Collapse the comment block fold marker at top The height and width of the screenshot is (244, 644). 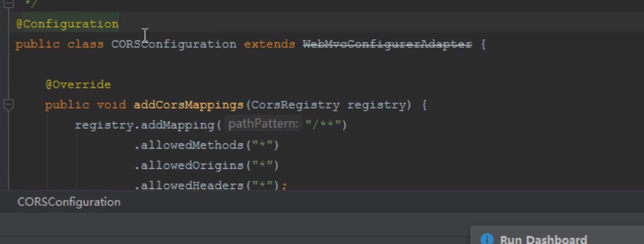[x=9, y=4]
